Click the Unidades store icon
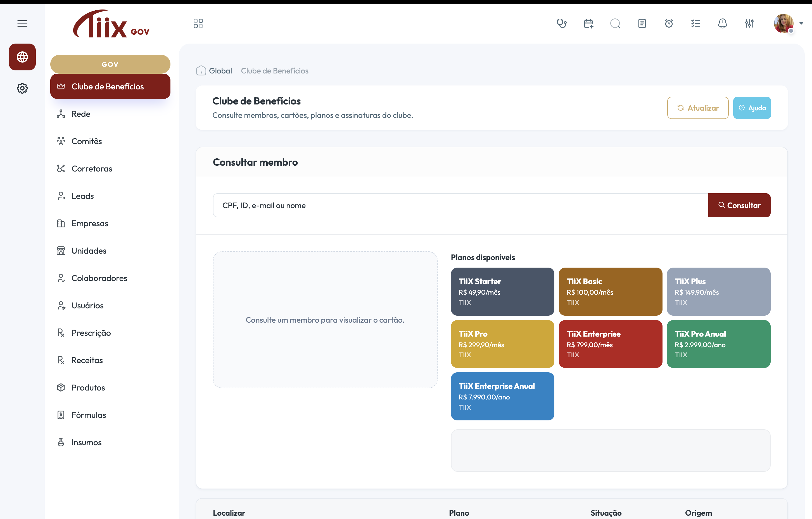The height and width of the screenshot is (519, 812). click(x=61, y=250)
